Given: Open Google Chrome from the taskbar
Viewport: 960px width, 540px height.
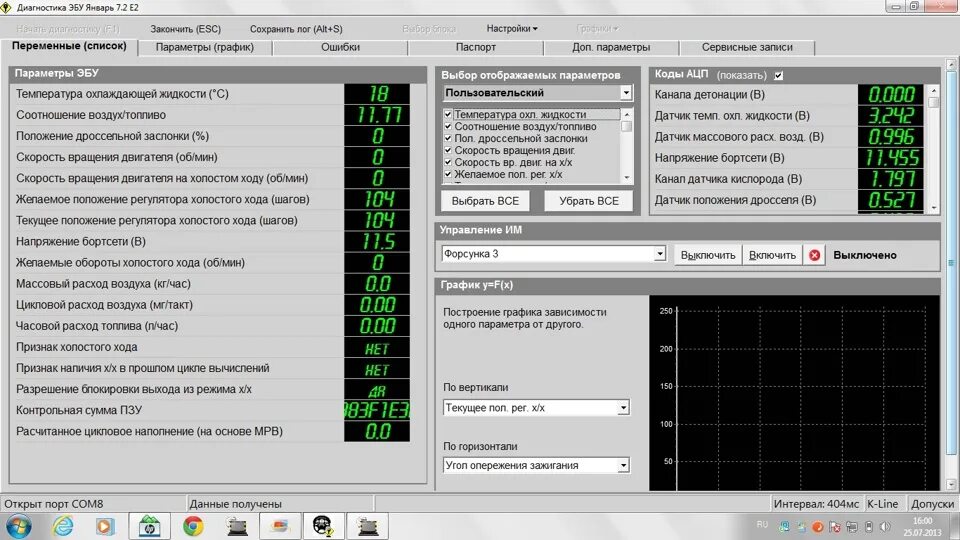Looking at the screenshot, I should click(193, 527).
